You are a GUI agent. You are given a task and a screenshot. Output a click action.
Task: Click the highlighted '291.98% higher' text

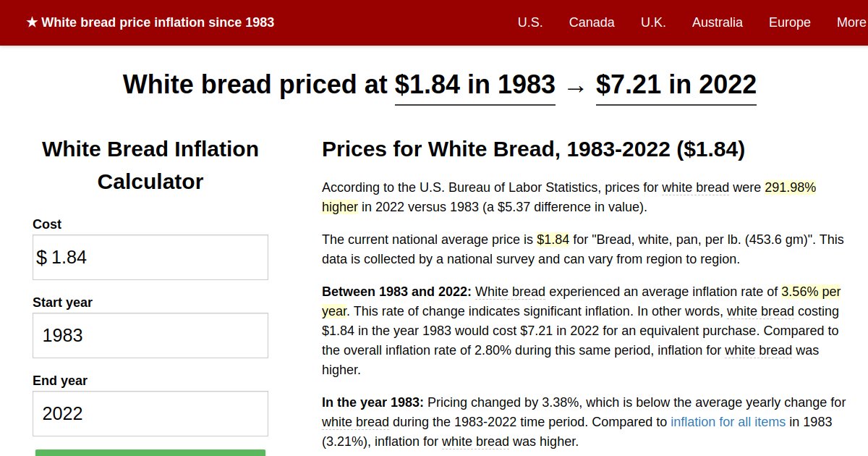(789, 187)
